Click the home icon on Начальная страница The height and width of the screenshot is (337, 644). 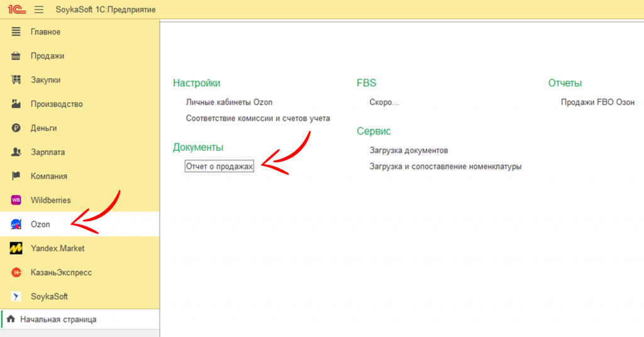click(11, 319)
